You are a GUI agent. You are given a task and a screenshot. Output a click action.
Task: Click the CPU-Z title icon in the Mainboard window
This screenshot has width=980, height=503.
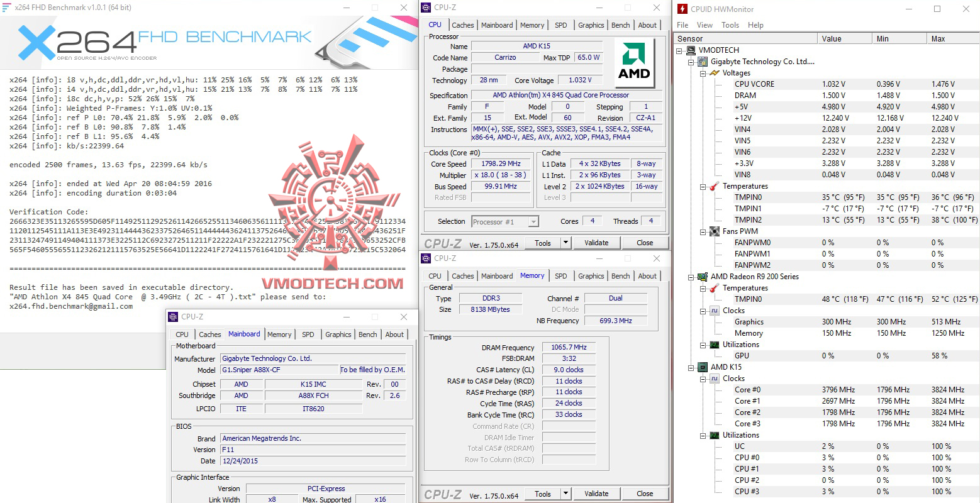174,317
